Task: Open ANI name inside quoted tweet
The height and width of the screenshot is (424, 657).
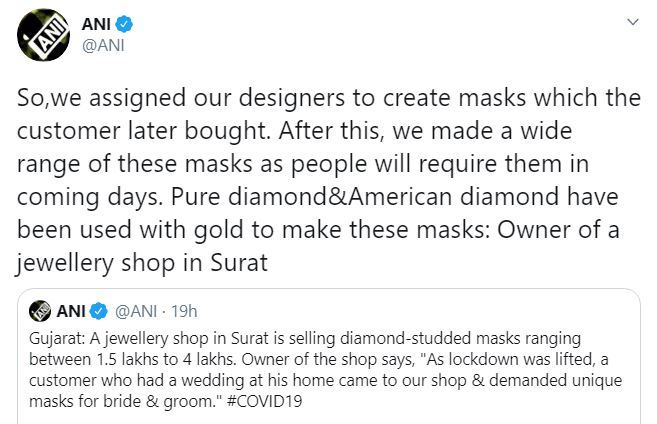Action: [x=71, y=311]
